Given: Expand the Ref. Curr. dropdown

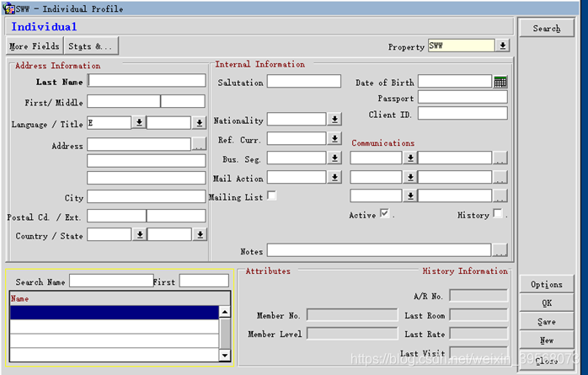Looking at the screenshot, I should coord(334,138).
